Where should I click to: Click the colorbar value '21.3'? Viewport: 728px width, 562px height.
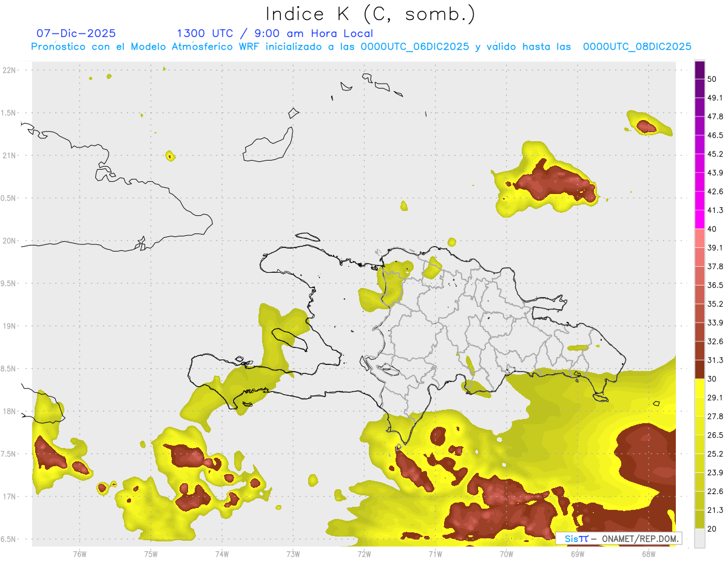[x=715, y=510]
